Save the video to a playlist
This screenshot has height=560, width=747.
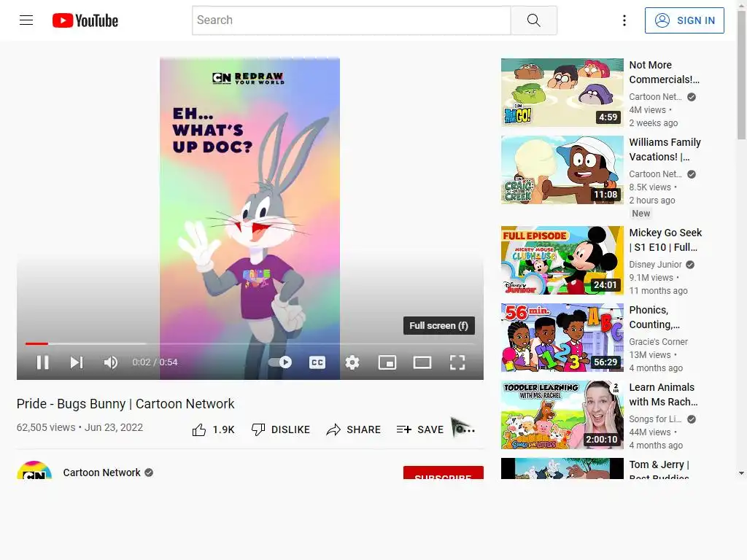[419, 429]
